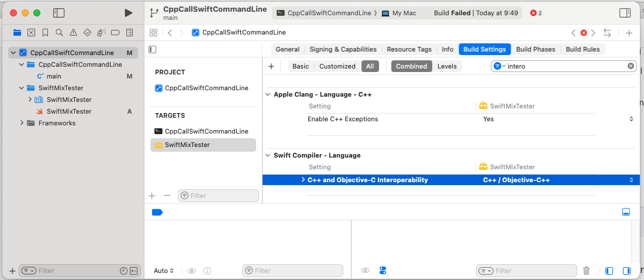Select the Combined view option
The width and height of the screenshot is (644, 280).
tap(411, 66)
